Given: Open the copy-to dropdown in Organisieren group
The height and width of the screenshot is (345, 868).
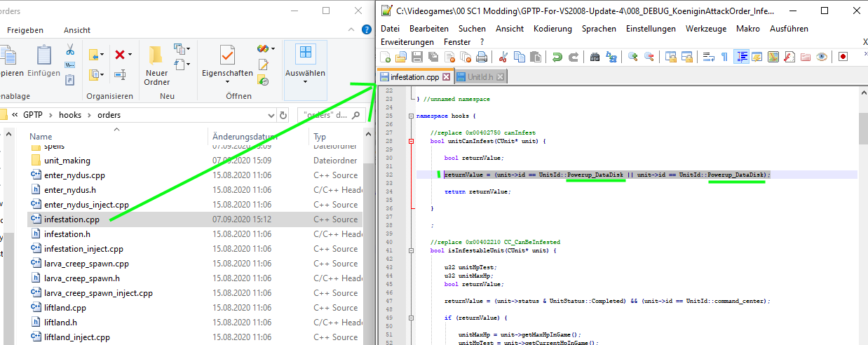Looking at the screenshot, I should [x=102, y=74].
